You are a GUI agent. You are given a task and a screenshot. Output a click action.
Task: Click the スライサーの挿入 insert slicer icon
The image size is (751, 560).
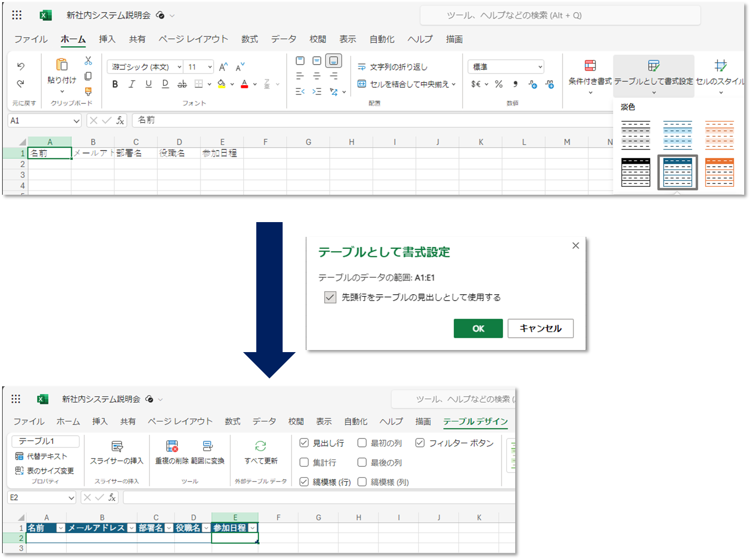click(117, 446)
